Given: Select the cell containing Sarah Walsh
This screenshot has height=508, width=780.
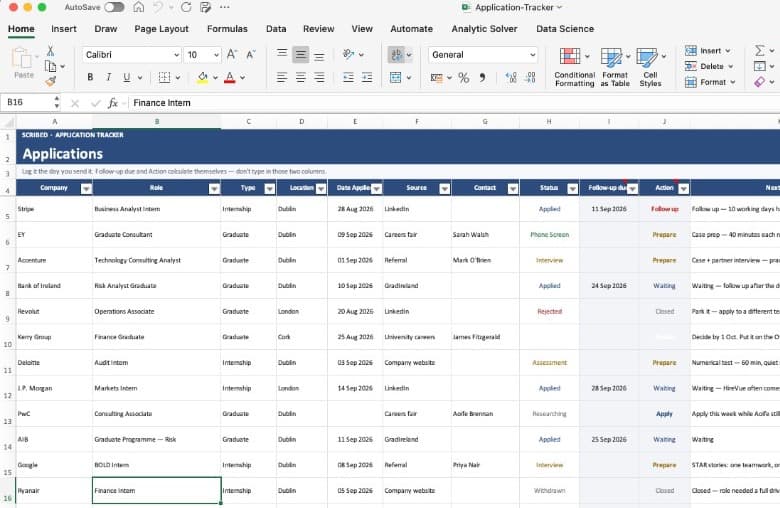Looking at the screenshot, I should [x=486, y=234].
